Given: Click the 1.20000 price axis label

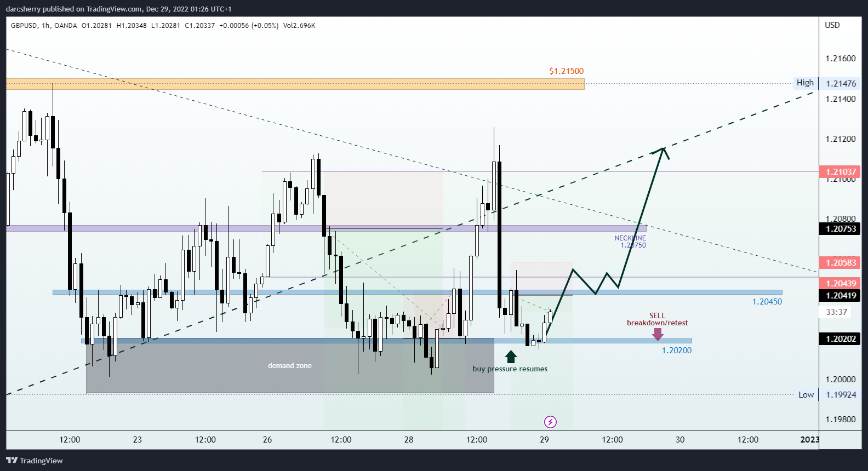Looking at the screenshot, I should (x=841, y=380).
